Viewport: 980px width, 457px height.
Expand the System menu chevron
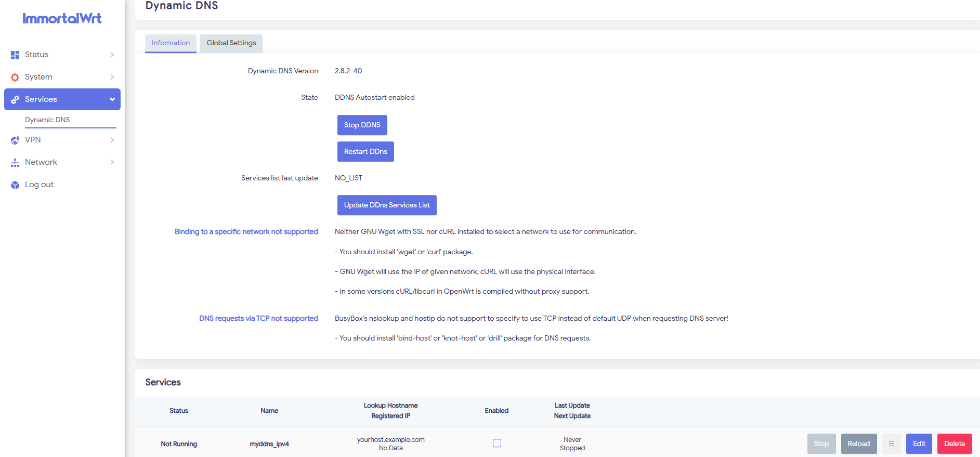(x=112, y=77)
